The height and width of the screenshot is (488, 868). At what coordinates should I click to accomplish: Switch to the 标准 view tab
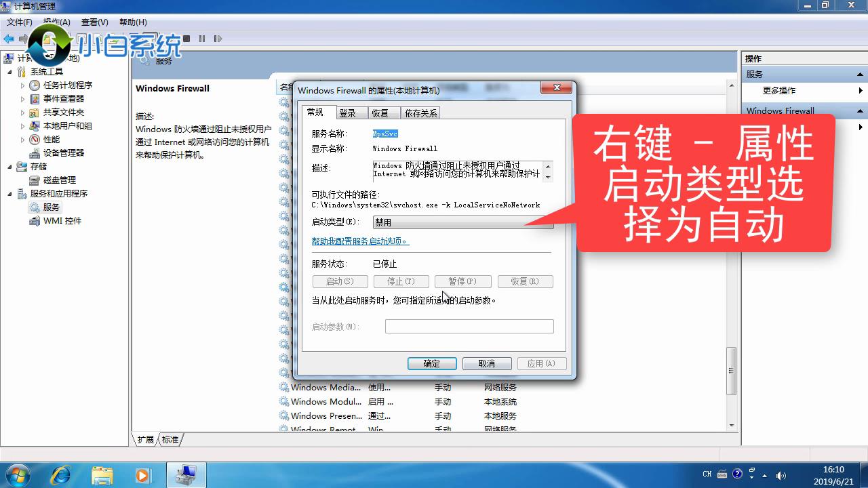[x=170, y=440]
